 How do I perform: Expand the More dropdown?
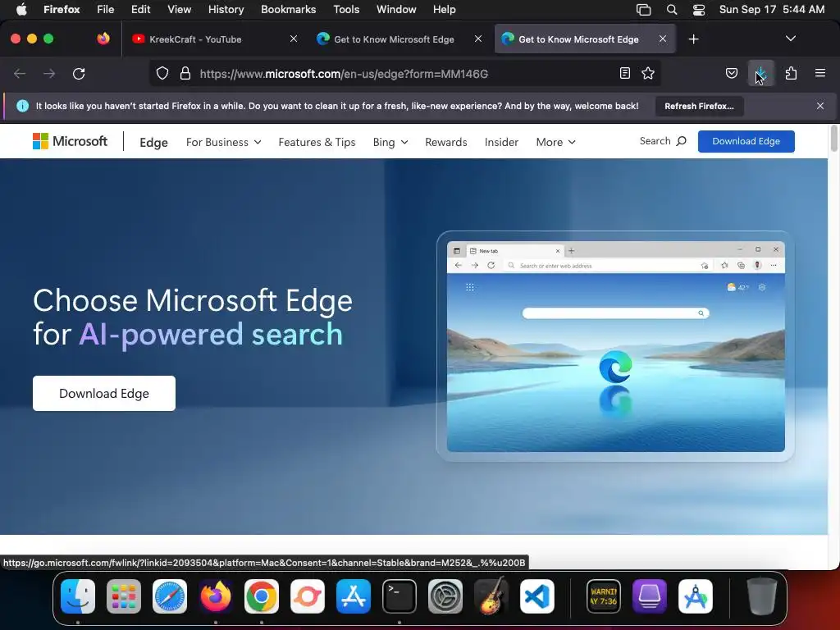point(555,142)
